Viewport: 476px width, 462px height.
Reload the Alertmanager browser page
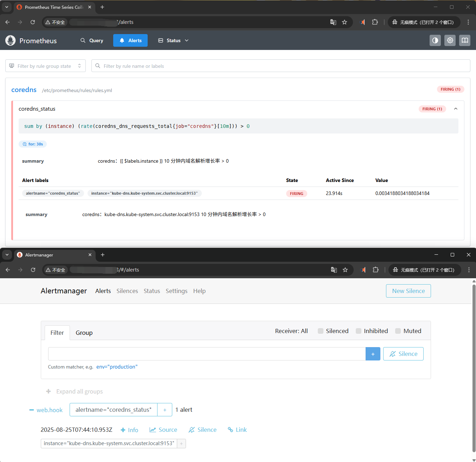pos(33,270)
